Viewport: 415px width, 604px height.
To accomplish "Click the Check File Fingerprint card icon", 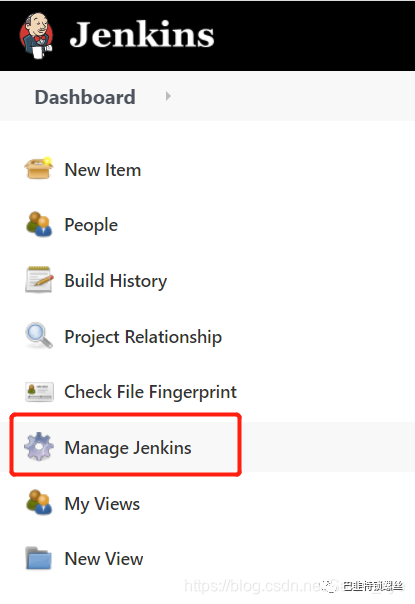I will [39, 392].
